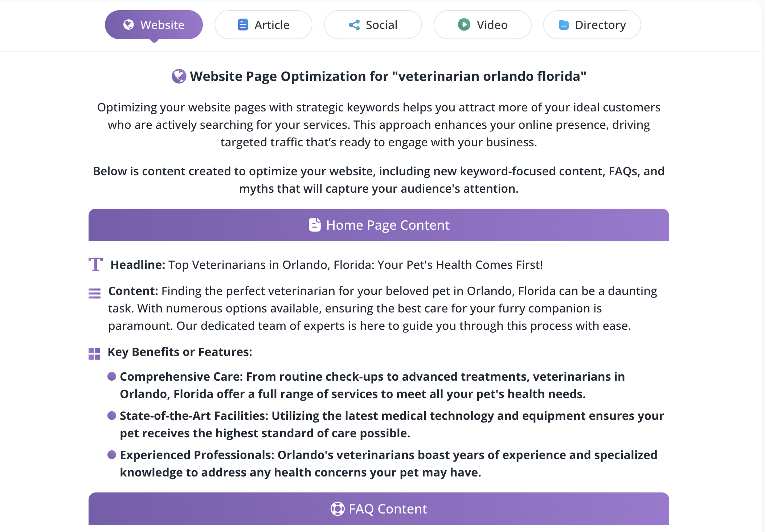The height and width of the screenshot is (532, 765).
Task: Click the blue folder icon on Directory
Action: tap(564, 25)
